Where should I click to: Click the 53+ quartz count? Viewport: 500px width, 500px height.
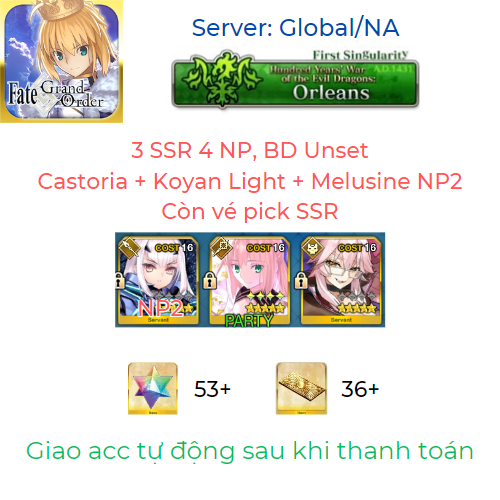coord(212,389)
